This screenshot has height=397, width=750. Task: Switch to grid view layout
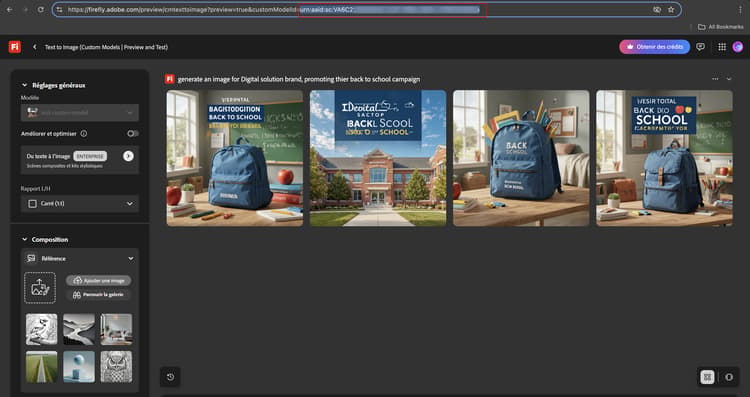(707, 377)
